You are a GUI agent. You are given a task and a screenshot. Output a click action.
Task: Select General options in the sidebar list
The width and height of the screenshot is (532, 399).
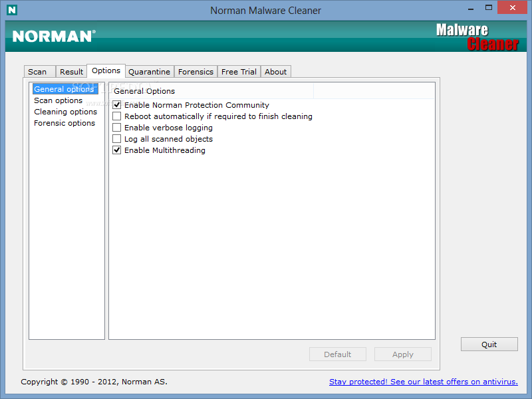pyautogui.click(x=65, y=89)
